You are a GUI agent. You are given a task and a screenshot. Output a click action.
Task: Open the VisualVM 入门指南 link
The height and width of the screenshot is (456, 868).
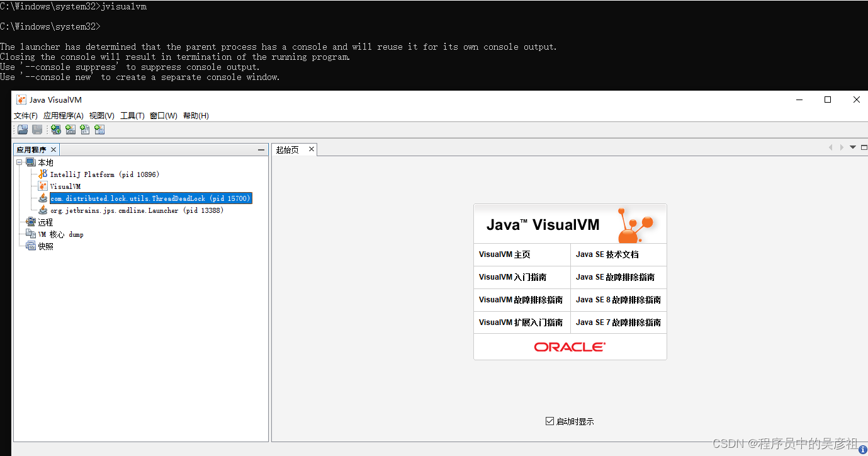click(512, 277)
